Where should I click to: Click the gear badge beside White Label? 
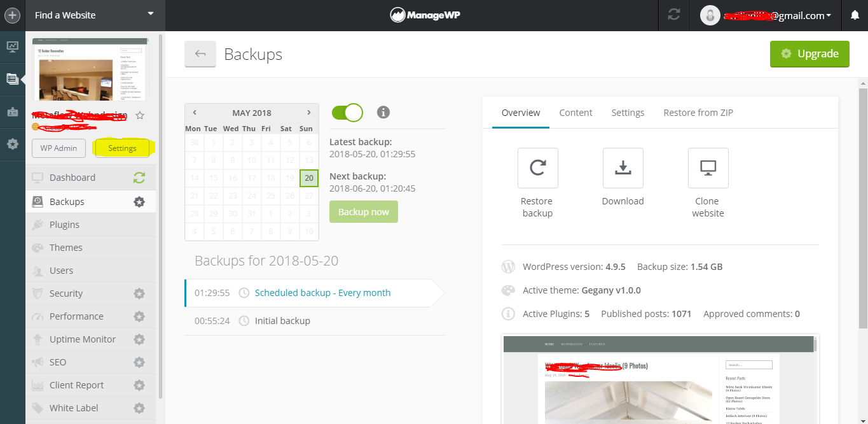click(x=139, y=408)
